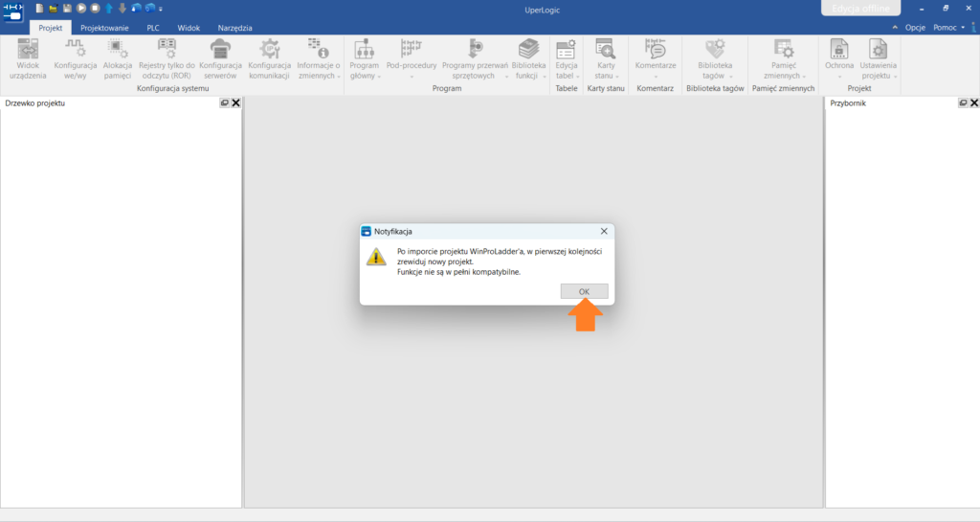Click the UperLogic window title text
Viewport: 980px width, 522px height.
pyautogui.click(x=542, y=10)
